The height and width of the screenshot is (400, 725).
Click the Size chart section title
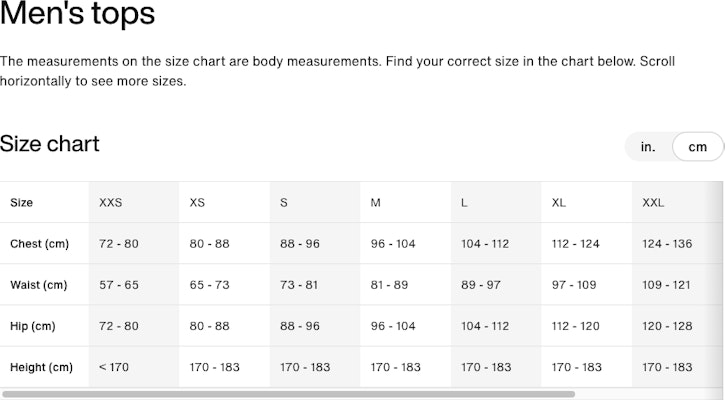coord(50,143)
